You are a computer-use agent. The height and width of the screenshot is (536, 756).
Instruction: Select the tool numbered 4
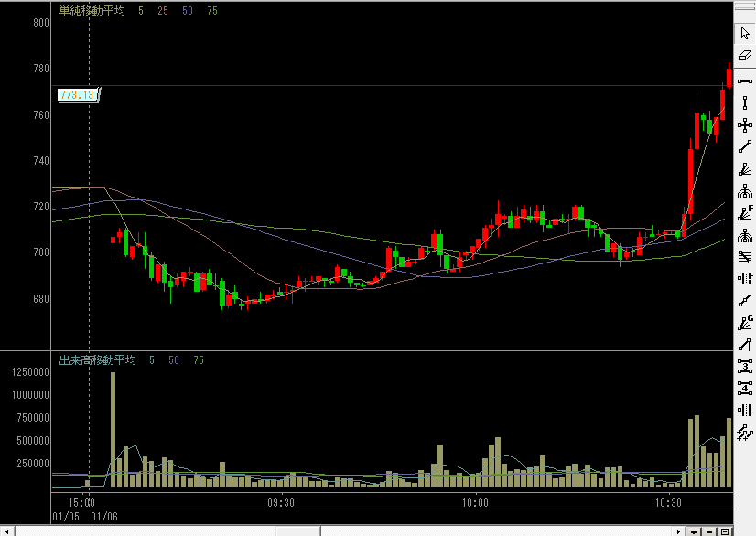click(745, 389)
